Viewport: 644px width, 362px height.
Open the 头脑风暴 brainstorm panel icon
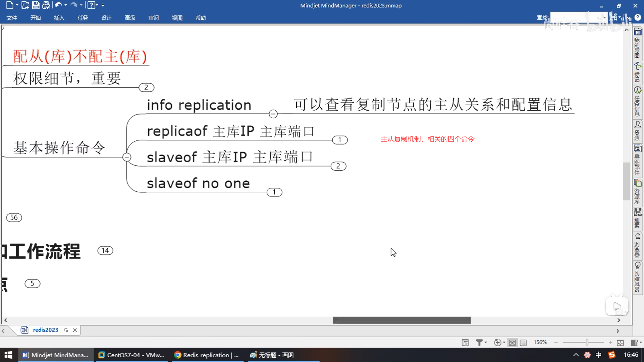pos(637,277)
